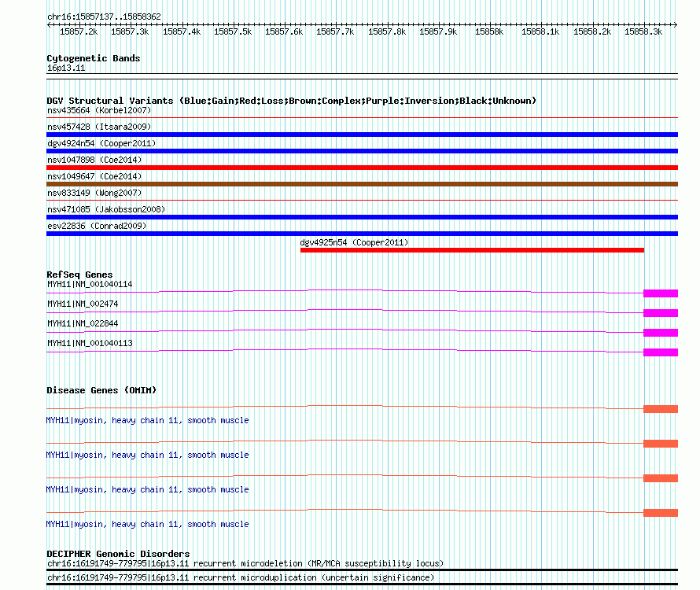
Task: Open the MYH11|NM_001040114 transcript label
Action: (x=90, y=284)
